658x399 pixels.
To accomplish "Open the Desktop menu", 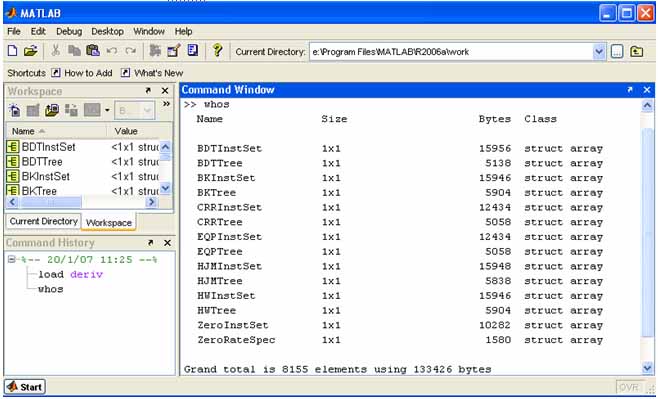I will 107,31.
